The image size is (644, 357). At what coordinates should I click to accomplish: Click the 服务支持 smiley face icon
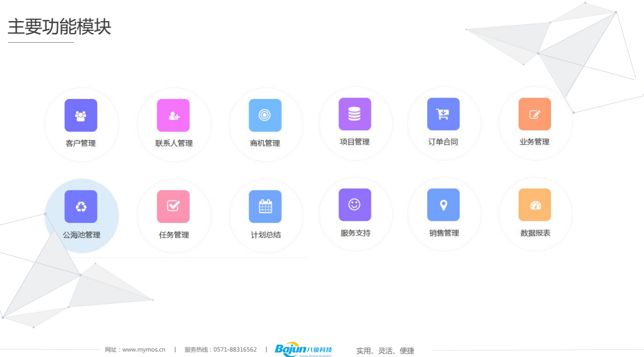[355, 205]
